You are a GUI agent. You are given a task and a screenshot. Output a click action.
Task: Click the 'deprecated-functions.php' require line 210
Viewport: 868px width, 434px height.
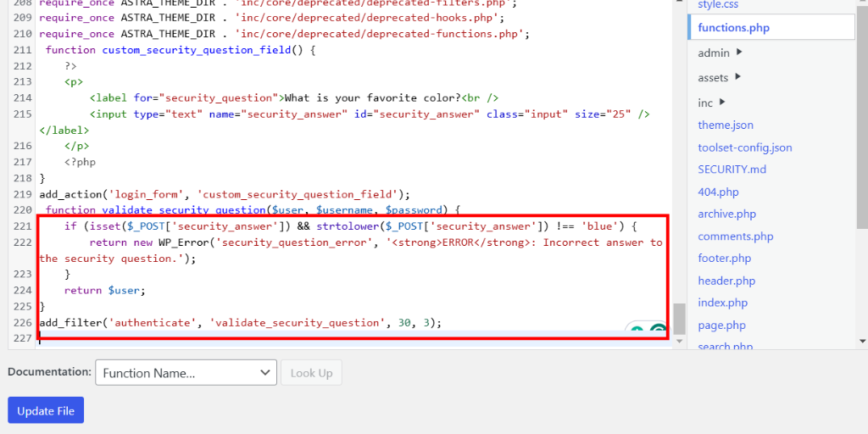coord(285,34)
